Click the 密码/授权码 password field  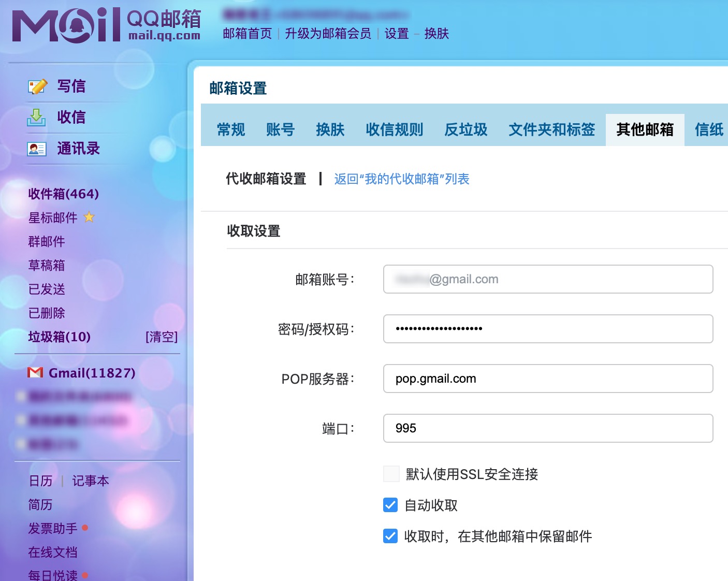coord(548,329)
